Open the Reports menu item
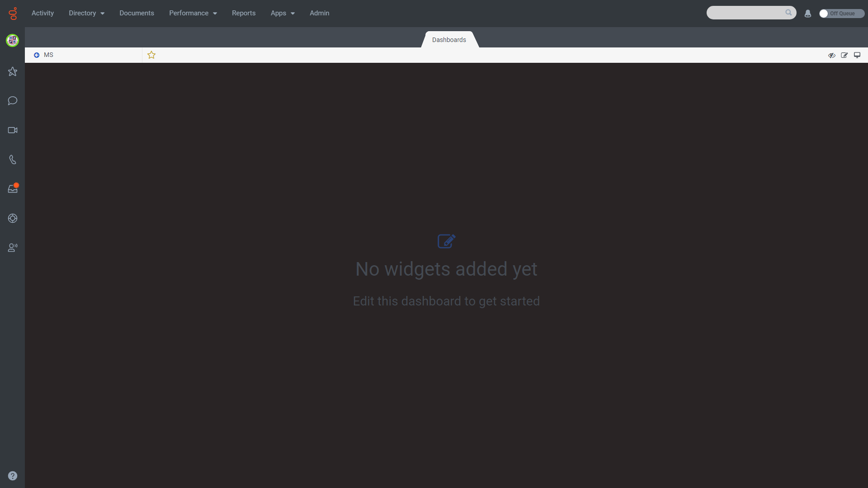868x488 pixels. point(244,13)
